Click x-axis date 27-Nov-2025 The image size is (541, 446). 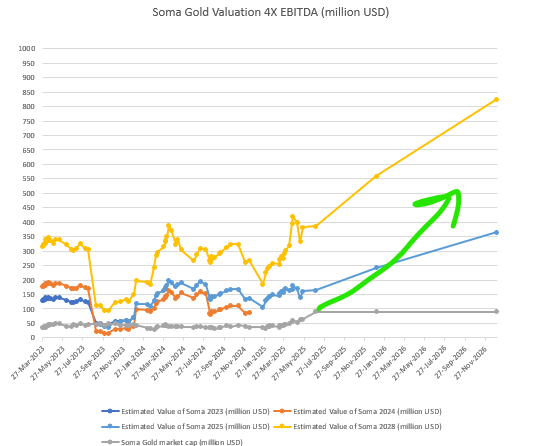(350, 362)
